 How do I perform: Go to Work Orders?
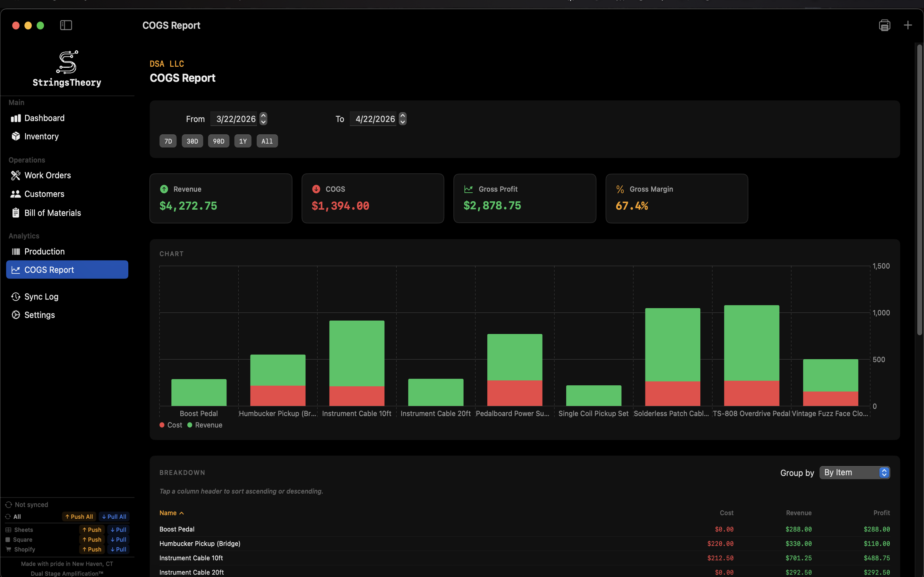(47, 176)
